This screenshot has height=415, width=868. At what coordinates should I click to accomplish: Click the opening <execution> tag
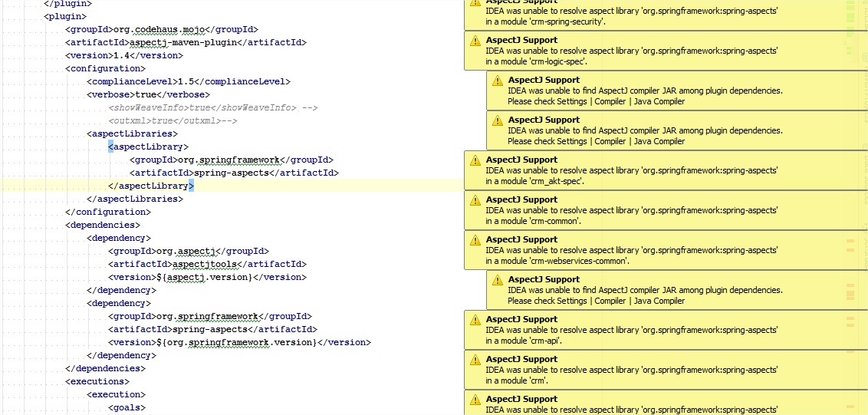117,394
